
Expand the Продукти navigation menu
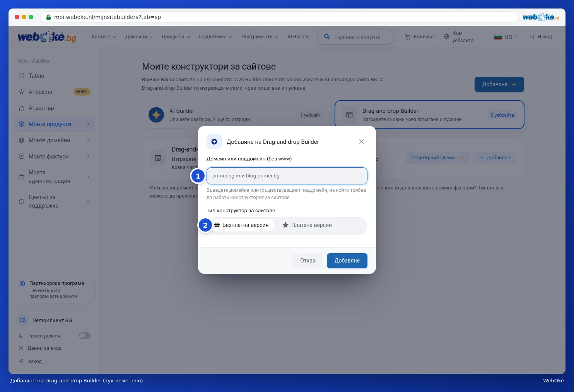pos(176,37)
